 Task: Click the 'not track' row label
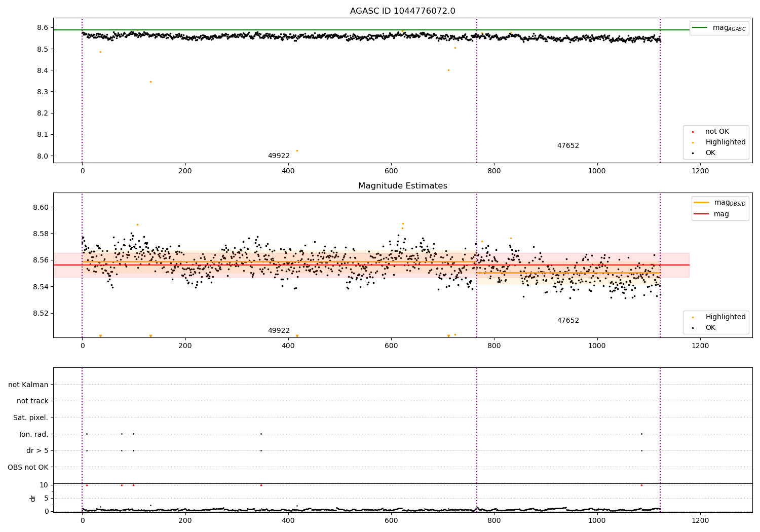(32, 401)
